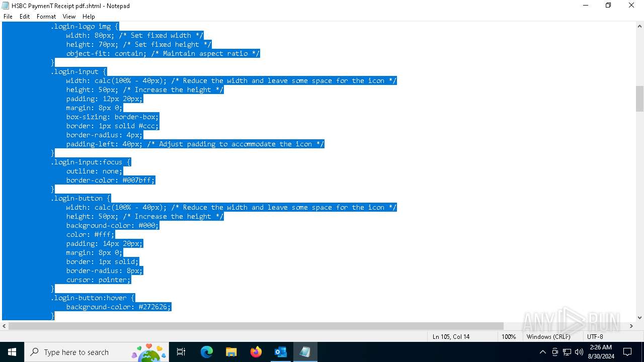
Task: Open the Format menu
Action: pos(46,17)
